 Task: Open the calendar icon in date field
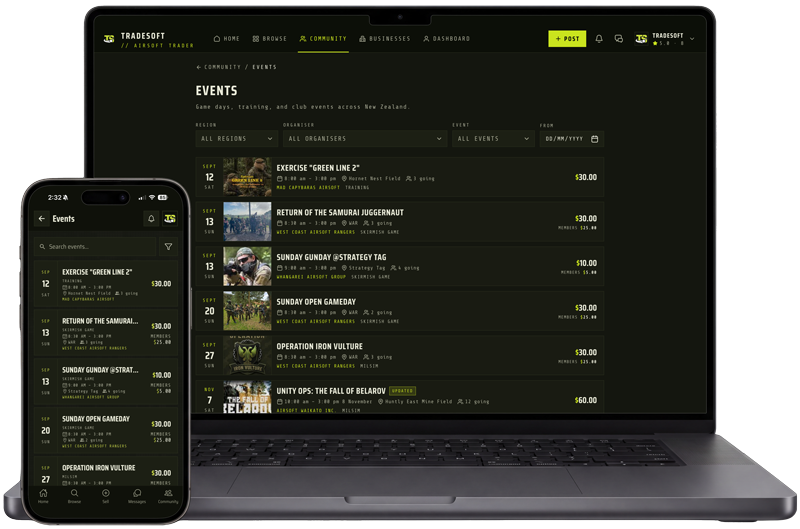pyautogui.click(x=594, y=139)
